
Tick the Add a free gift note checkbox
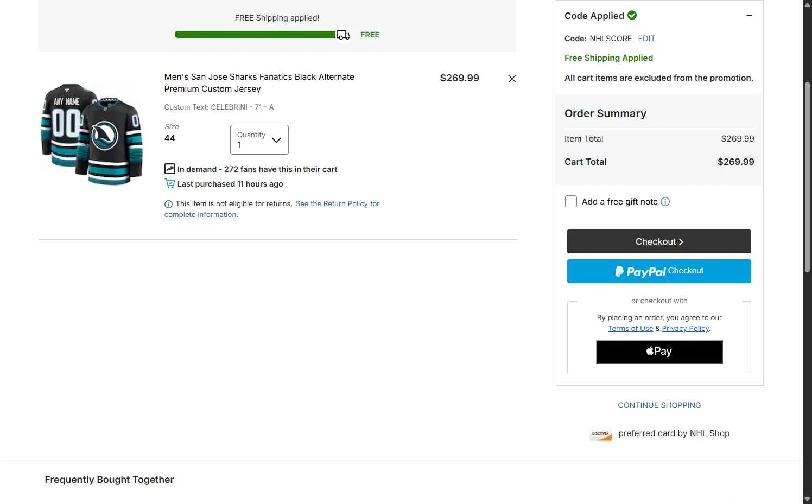point(571,201)
